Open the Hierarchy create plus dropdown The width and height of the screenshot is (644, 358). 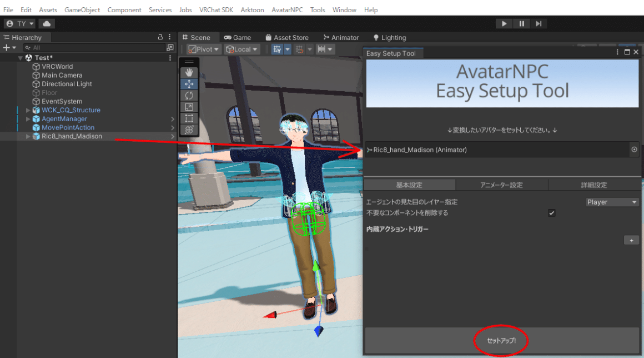tap(9, 48)
